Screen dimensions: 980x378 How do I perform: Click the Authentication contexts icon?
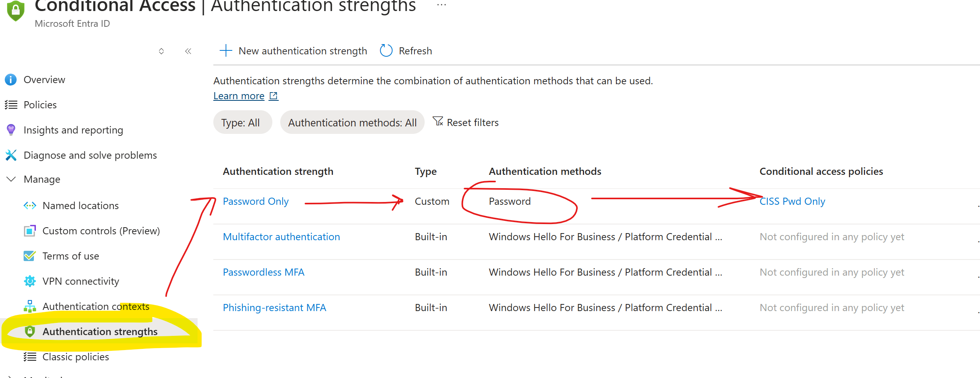[x=30, y=306]
